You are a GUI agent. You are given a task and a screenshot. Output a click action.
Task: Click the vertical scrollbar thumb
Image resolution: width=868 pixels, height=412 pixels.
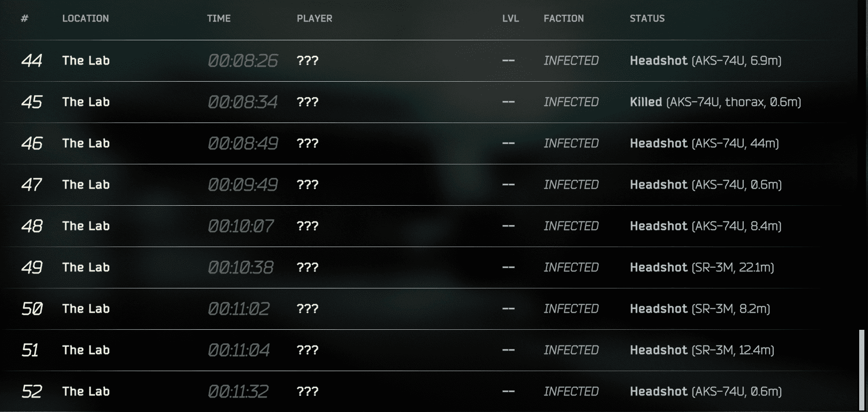tap(862, 371)
